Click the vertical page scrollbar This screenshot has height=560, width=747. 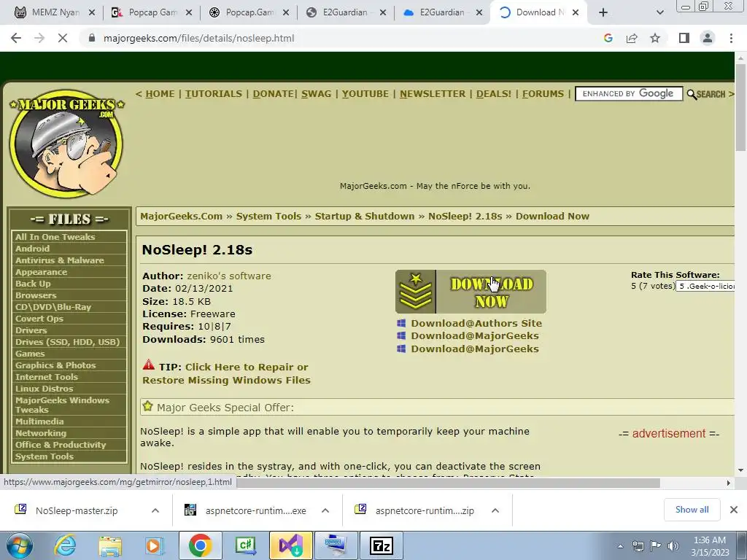(x=740, y=107)
